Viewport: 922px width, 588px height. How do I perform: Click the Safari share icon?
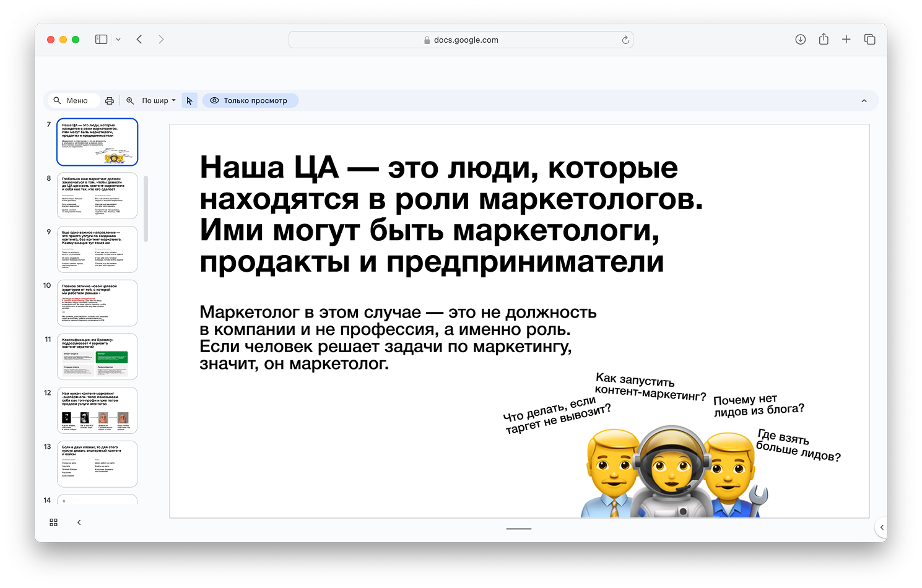(x=824, y=40)
